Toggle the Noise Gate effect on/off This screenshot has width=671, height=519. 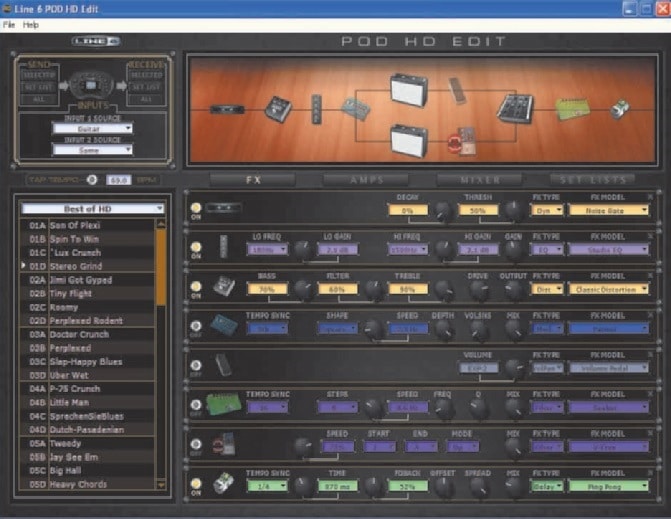point(196,208)
